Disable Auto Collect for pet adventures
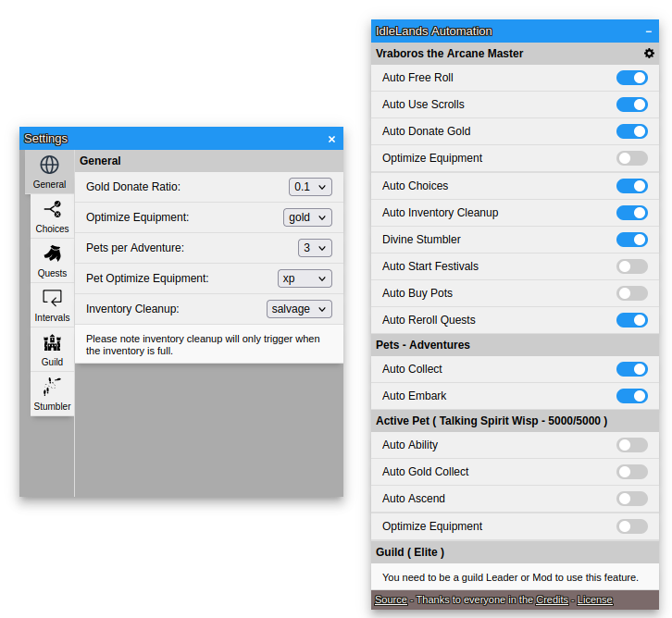 coord(631,369)
